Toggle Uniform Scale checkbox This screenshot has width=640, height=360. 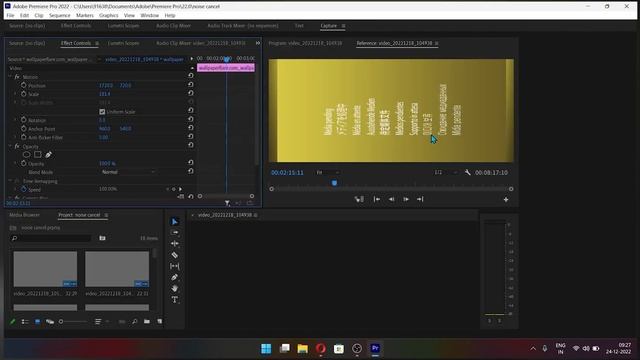click(102, 111)
